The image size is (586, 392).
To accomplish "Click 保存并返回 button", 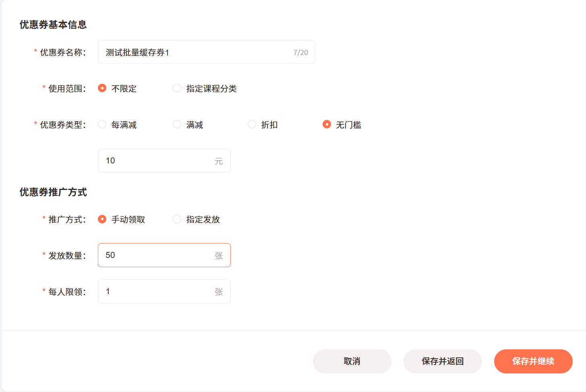I will [443, 361].
